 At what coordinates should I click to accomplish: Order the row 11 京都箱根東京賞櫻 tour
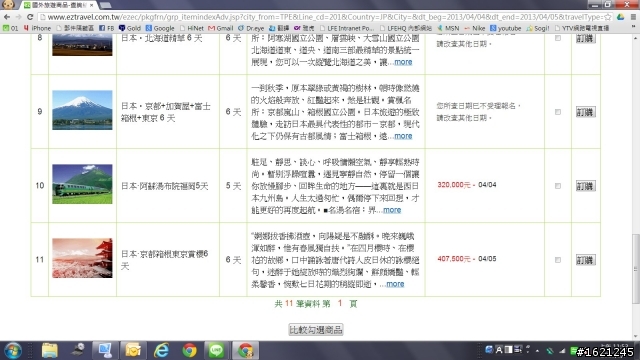coord(585,260)
